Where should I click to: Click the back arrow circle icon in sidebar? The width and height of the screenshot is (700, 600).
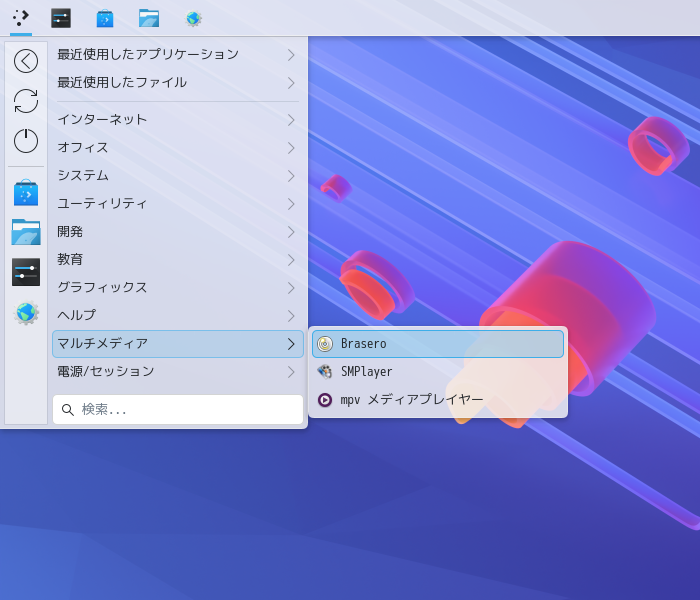pos(26,61)
